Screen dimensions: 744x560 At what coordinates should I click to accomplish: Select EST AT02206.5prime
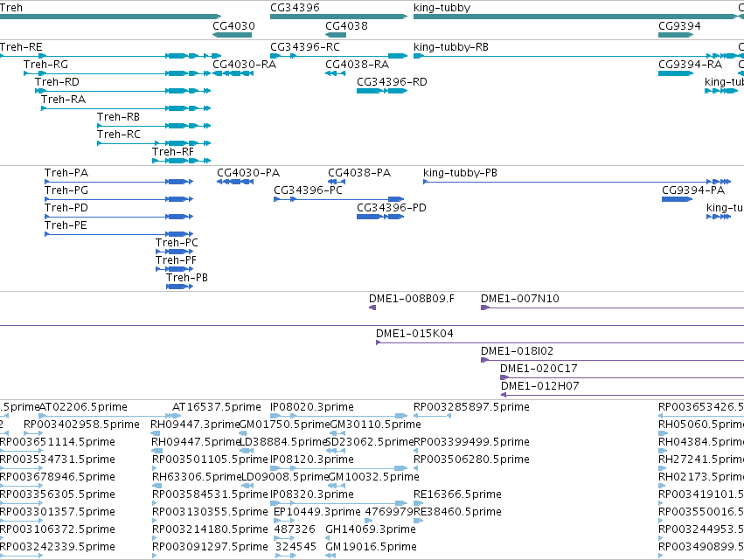click(83, 407)
